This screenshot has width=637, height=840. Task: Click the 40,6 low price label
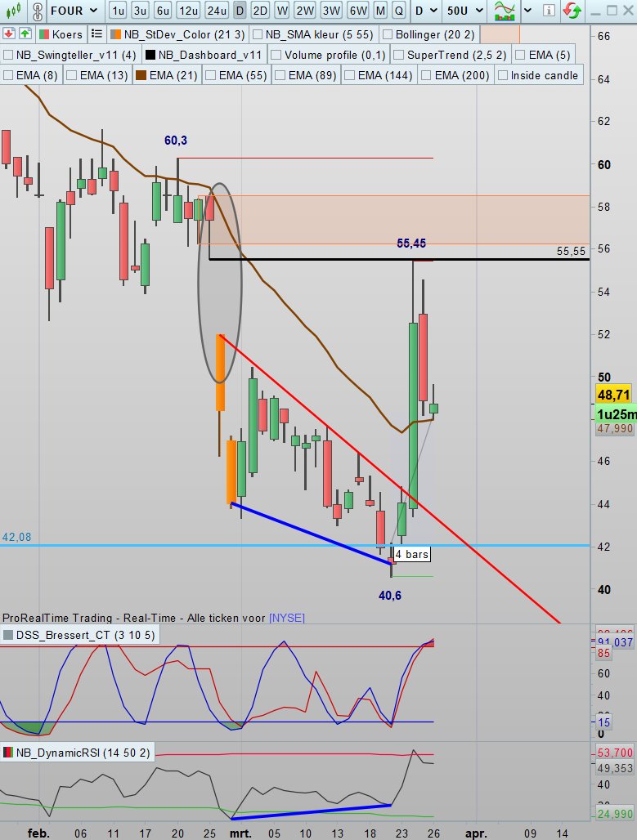coord(390,596)
